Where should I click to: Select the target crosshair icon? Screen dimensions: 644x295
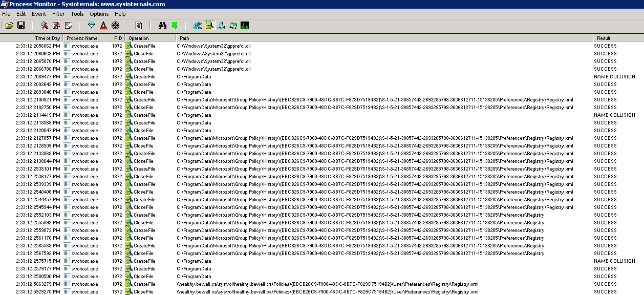115,25
